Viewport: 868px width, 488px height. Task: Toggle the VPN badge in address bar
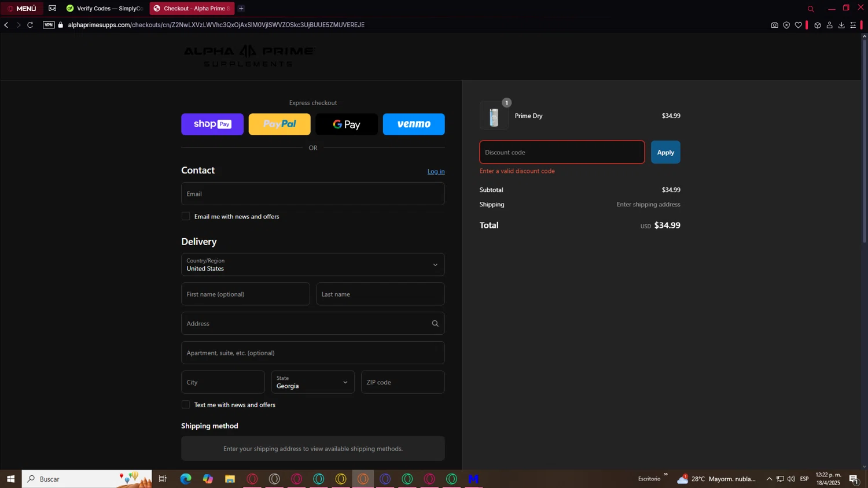(49, 25)
